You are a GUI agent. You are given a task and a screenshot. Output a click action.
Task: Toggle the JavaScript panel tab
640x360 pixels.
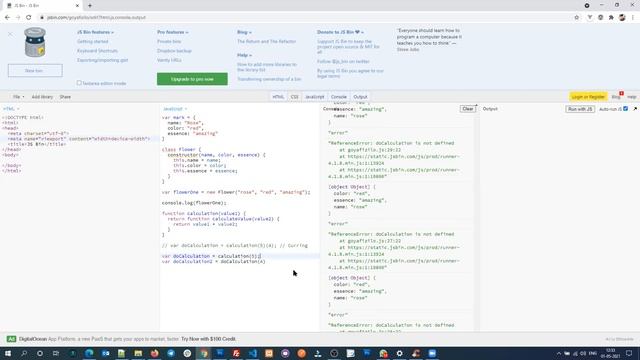click(x=315, y=97)
